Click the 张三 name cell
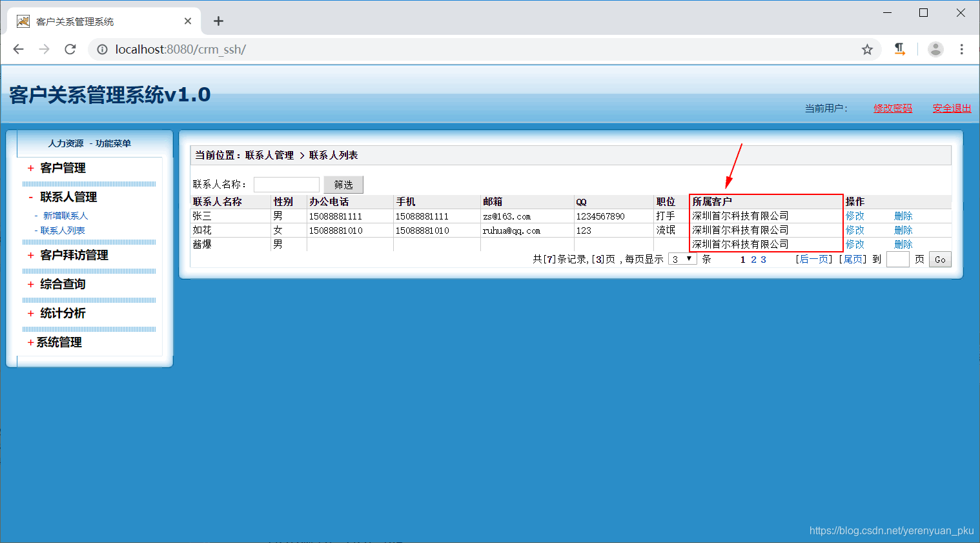980x543 pixels. point(202,216)
